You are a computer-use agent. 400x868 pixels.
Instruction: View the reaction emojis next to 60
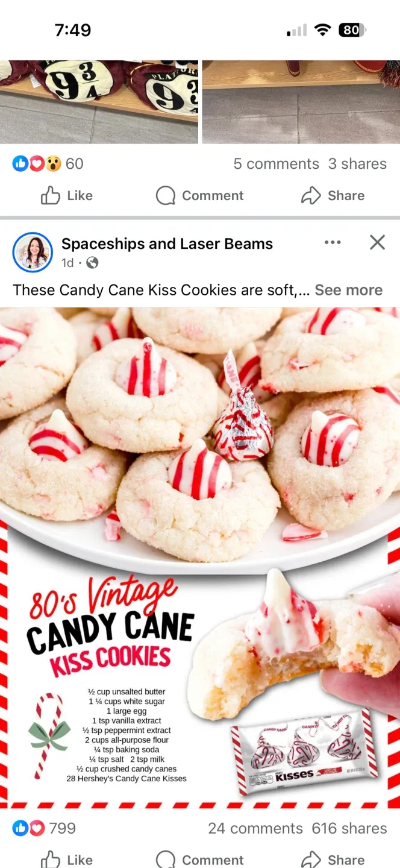[37, 163]
